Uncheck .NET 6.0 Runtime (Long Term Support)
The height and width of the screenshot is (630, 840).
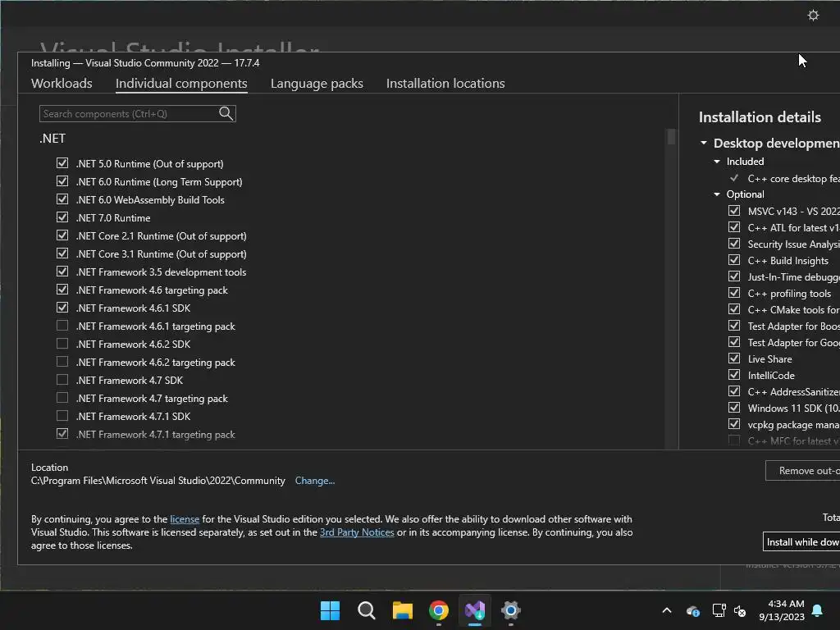[62, 181]
